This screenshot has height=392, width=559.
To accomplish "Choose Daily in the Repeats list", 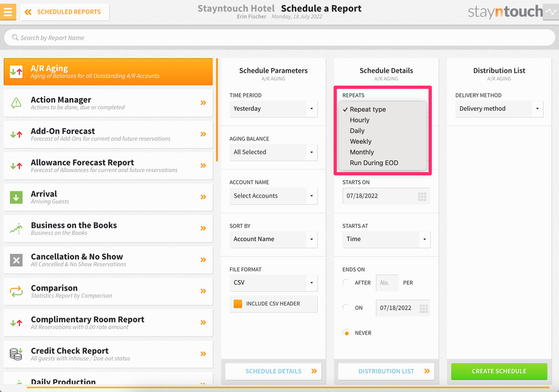I will [x=383, y=131].
